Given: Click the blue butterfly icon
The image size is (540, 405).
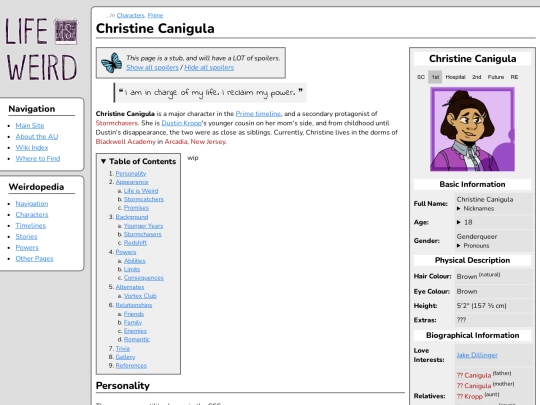Looking at the screenshot, I should (x=111, y=63).
